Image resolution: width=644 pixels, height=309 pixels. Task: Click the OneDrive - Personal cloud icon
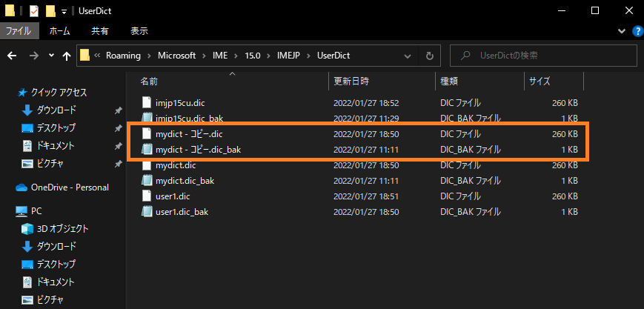21,187
